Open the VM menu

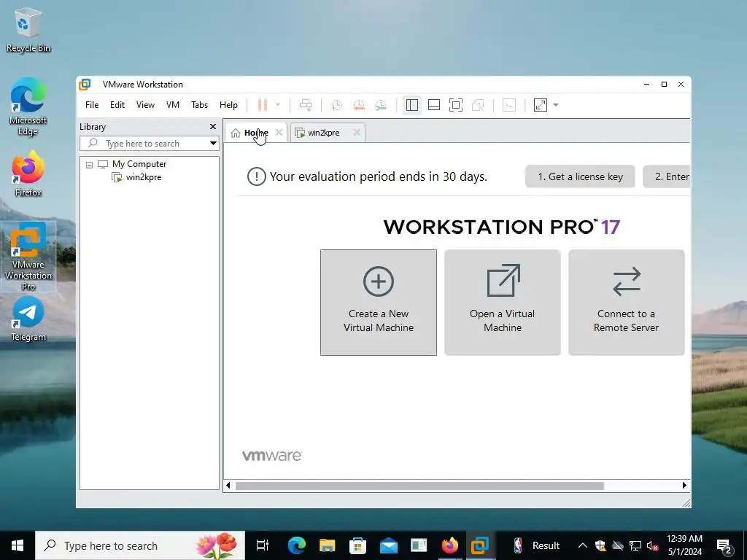172,105
